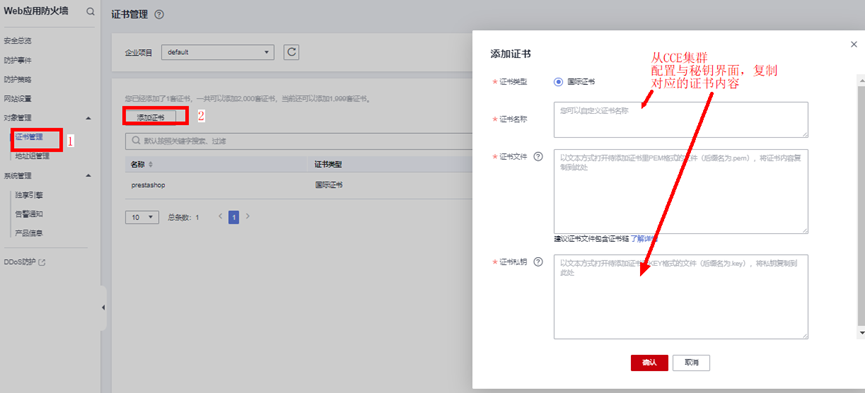Collapse the sidebar using the edge handle
The height and width of the screenshot is (393, 865).
[103, 307]
